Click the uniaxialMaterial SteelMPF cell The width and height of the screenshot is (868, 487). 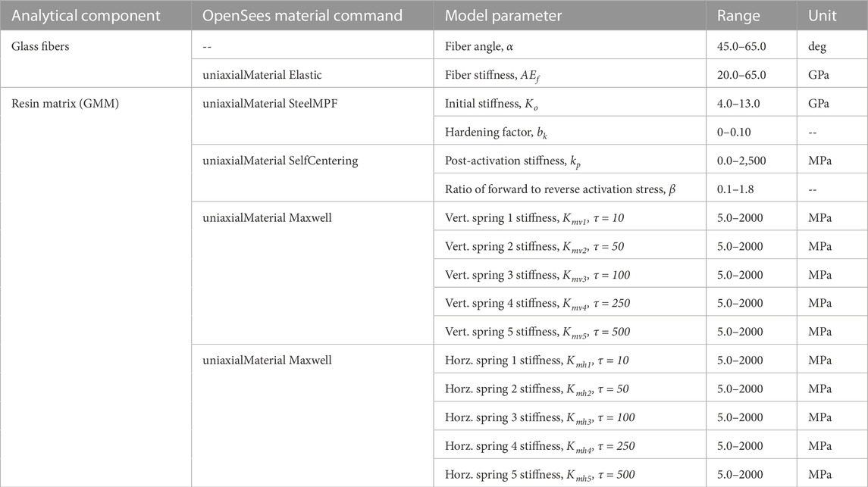pos(313,117)
